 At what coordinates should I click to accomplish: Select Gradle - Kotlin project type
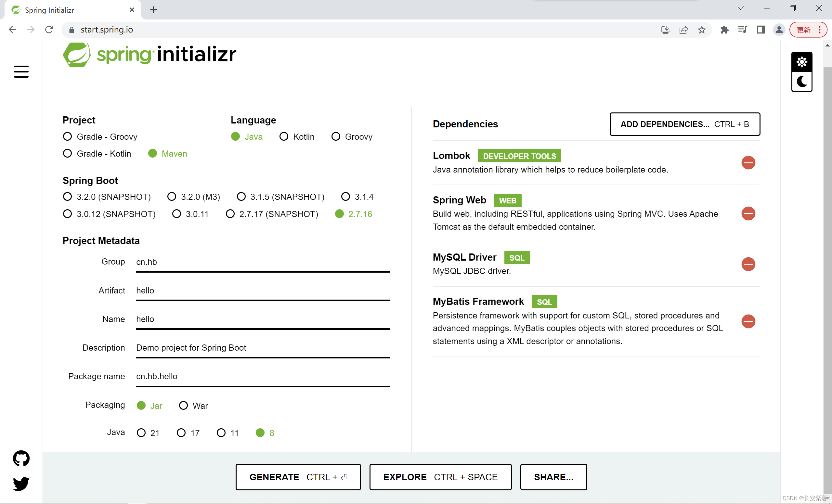click(x=97, y=153)
